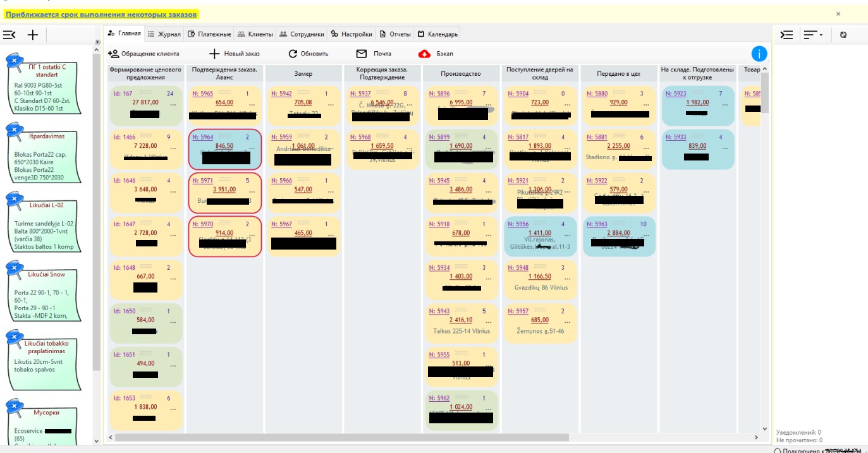Open the Платежные tab
The width and height of the screenshot is (868, 453).
(x=210, y=34)
